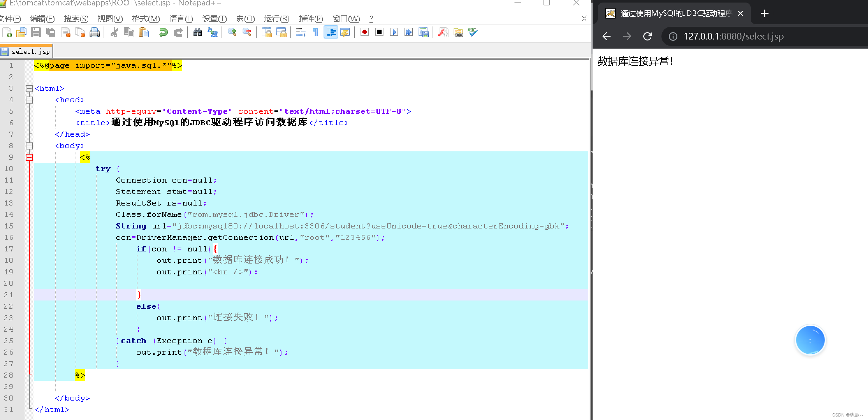Click the spell check ABC icon
The image size is (868, 420).
pyautogui.click(x=472, y=33)
